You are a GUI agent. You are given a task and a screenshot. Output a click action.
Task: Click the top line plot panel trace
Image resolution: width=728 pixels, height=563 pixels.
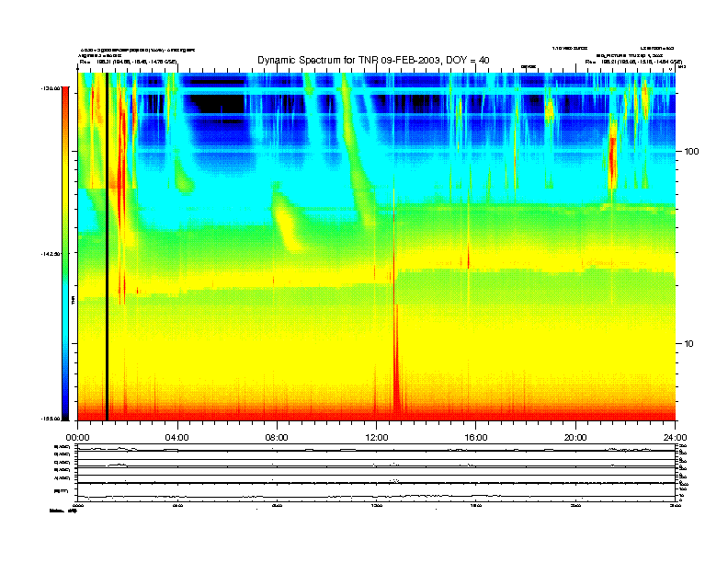tap(376, 450)
